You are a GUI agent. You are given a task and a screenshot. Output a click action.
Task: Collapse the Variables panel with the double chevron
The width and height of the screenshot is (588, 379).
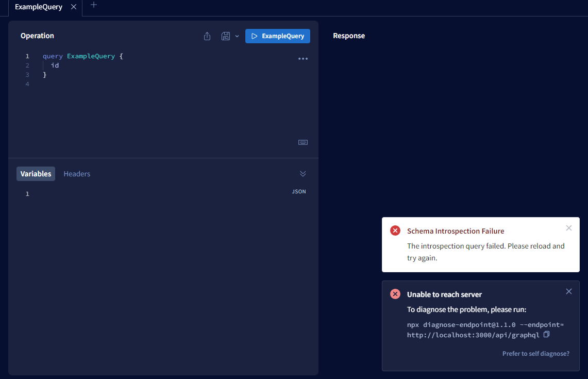coord(303,173)
